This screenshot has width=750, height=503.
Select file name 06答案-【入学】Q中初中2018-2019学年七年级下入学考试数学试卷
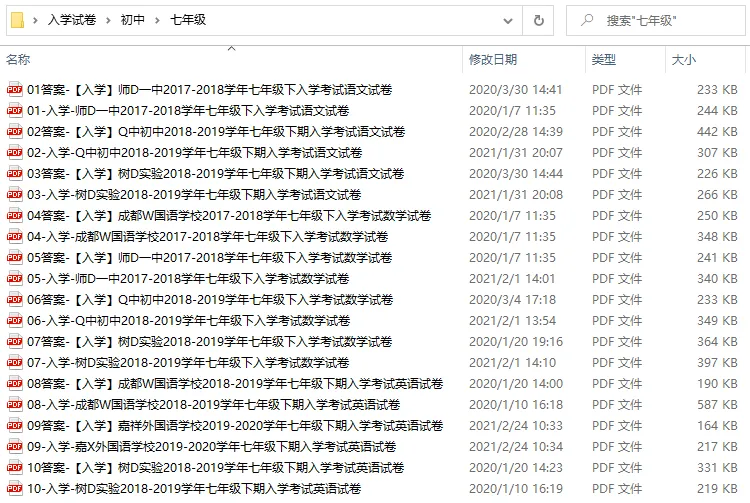coord(210,300)
